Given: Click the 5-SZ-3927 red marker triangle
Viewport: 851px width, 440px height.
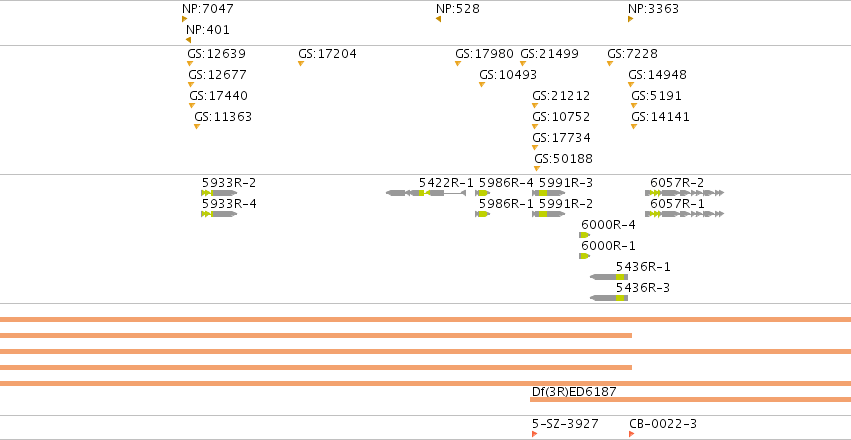Looking at the screenshot, I should click(535, 434).
